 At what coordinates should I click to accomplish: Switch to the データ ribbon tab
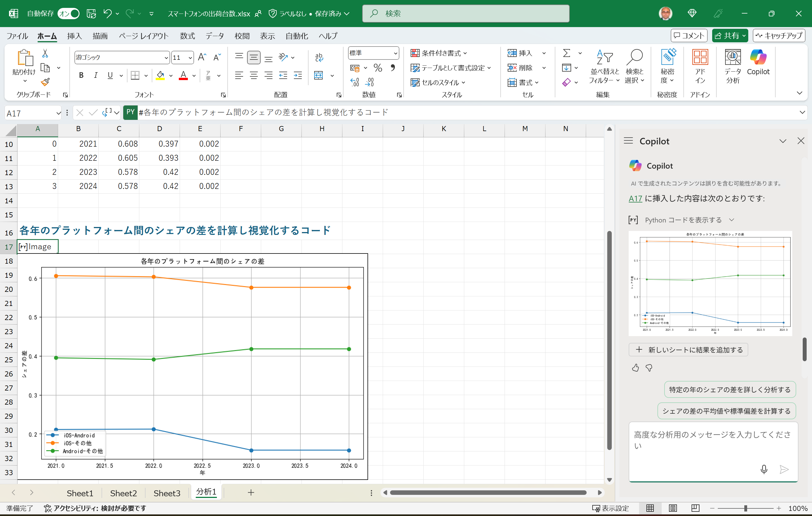tap(214, 36)
